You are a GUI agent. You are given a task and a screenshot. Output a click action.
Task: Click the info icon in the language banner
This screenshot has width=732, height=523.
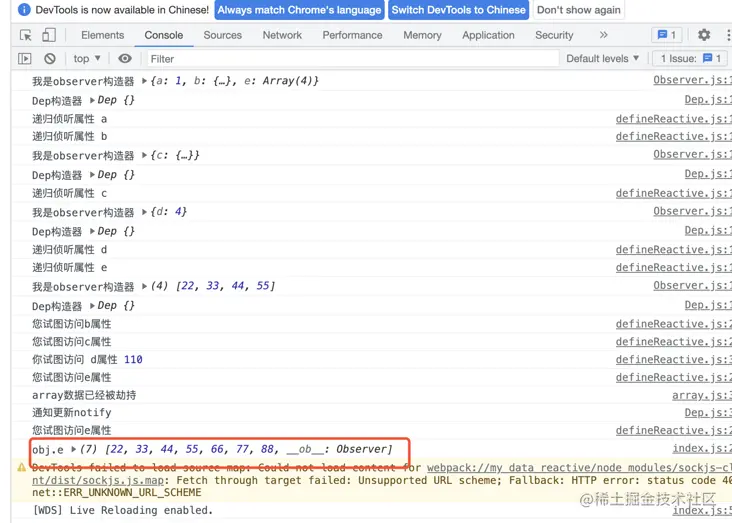tap(24, 9)
